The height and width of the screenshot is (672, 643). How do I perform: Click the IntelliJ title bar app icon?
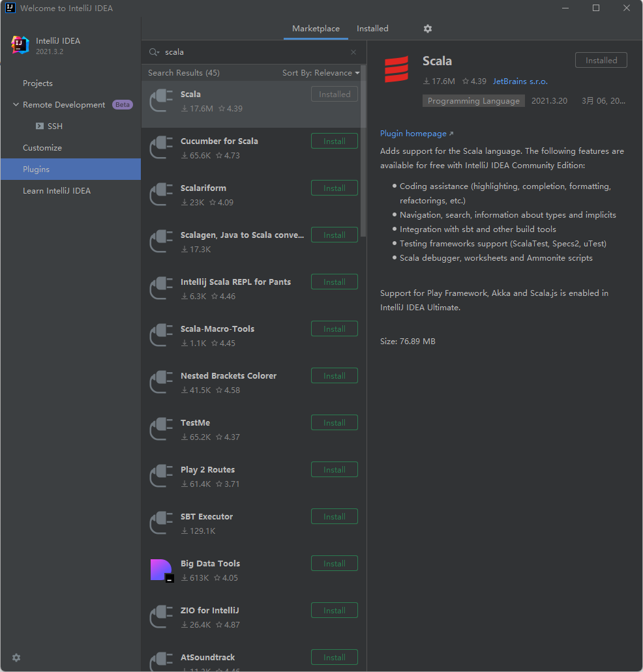pyautogui.click(x=10, y=8)
